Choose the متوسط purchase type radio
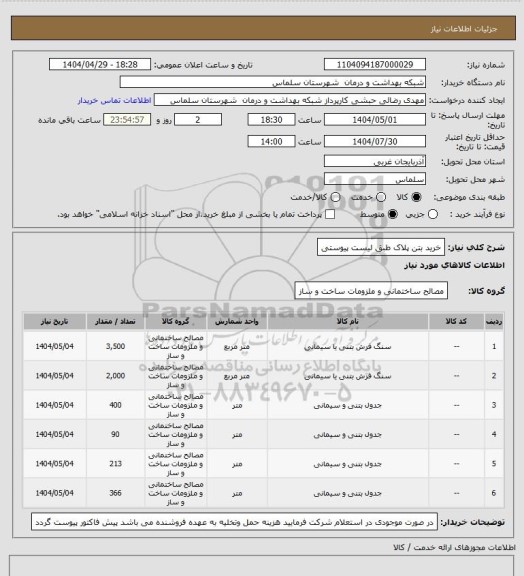The height and width of the screenshot is (576, 524). tap(393, 215)
